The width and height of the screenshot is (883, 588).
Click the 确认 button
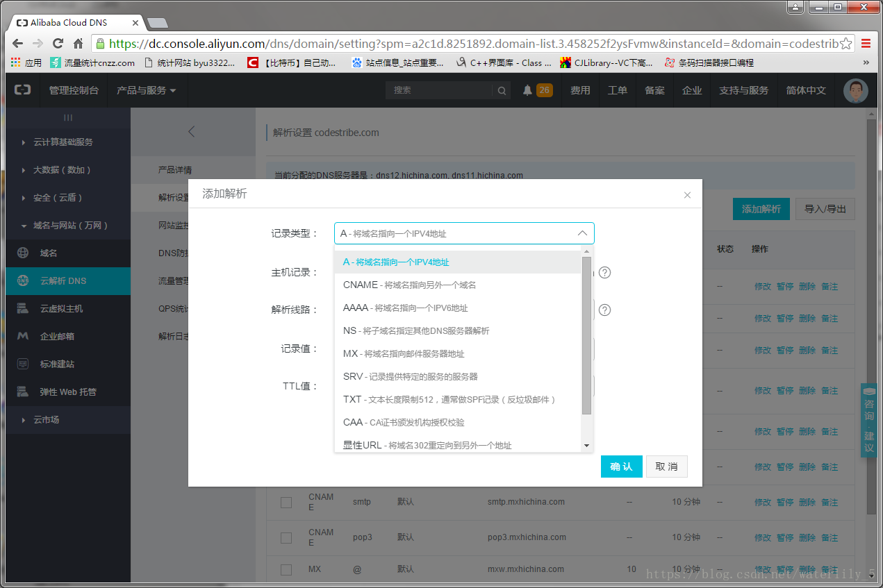click(x=621, y=467)
